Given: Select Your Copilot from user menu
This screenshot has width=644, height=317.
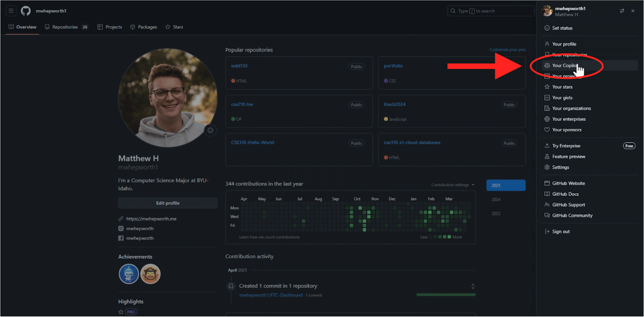Looking at the screenshot, I should [x=564, y=66].
